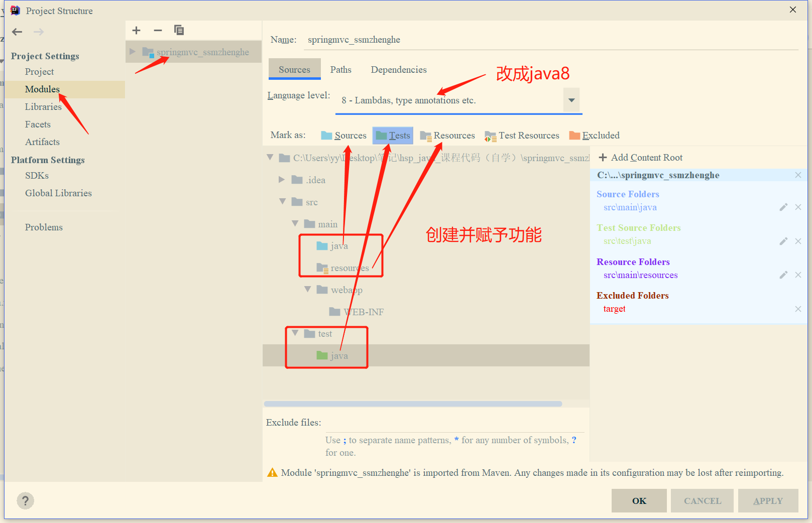Click the APPLY button
Viewport: 812px width, 523px height.
[768, 501]
